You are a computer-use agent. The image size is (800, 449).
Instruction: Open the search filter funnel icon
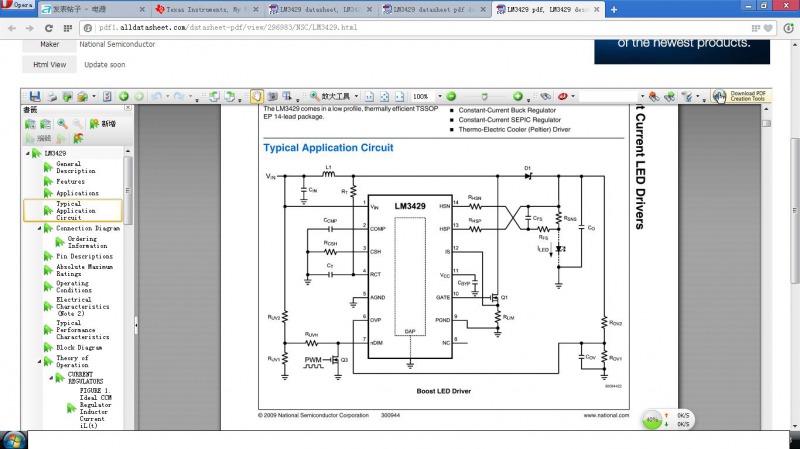point(687,96)
